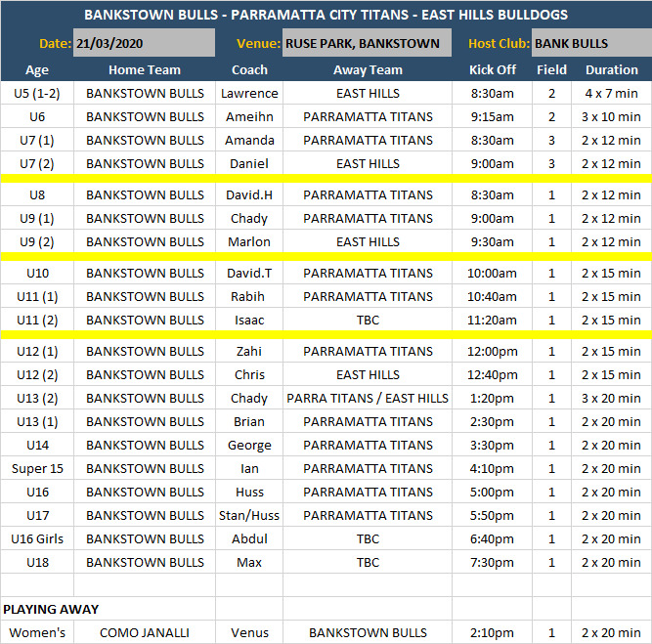Click the 5:00pm kick off cell
Image resolution: width=652 pixels, height=644 pixels.
pyautogui.click(x=493, y=492)
